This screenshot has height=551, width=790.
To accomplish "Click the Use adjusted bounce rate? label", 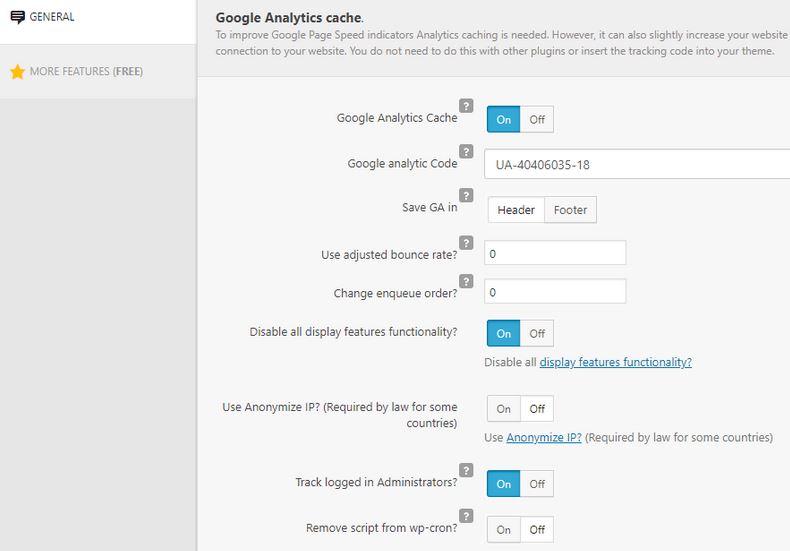I will pos(389,255).
